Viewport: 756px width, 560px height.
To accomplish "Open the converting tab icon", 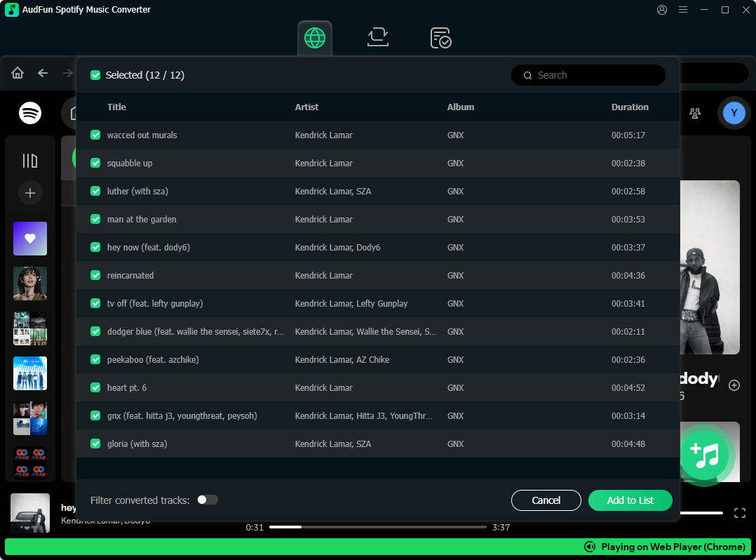I will 378,38.
